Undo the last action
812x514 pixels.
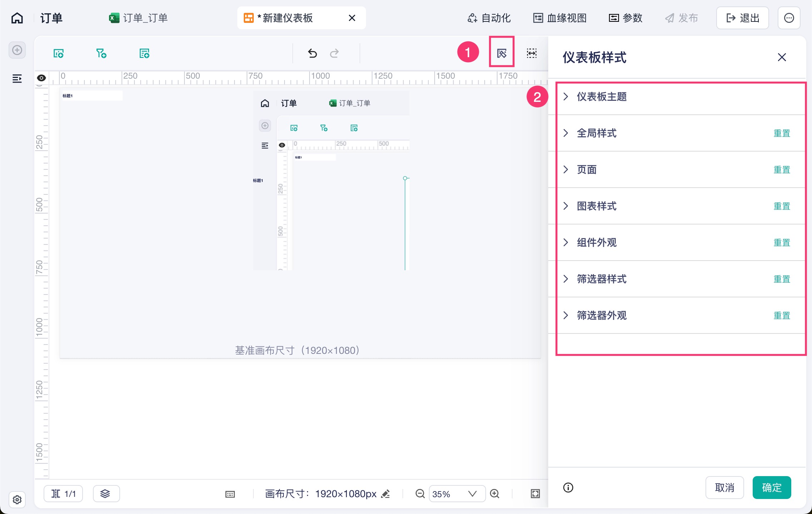312,54
